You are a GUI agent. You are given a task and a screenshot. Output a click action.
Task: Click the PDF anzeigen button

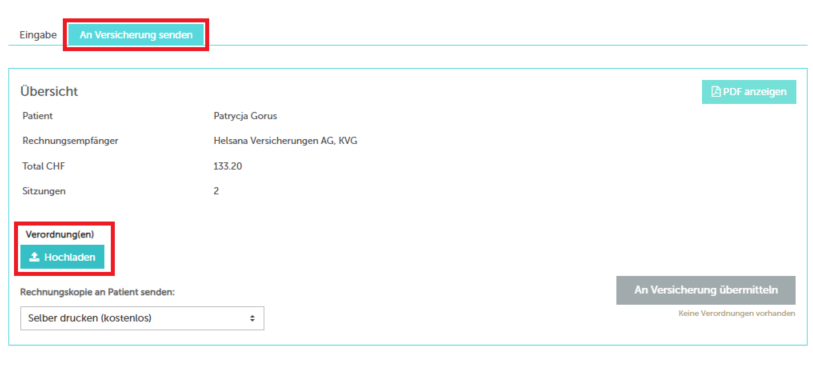click(749, 92)
